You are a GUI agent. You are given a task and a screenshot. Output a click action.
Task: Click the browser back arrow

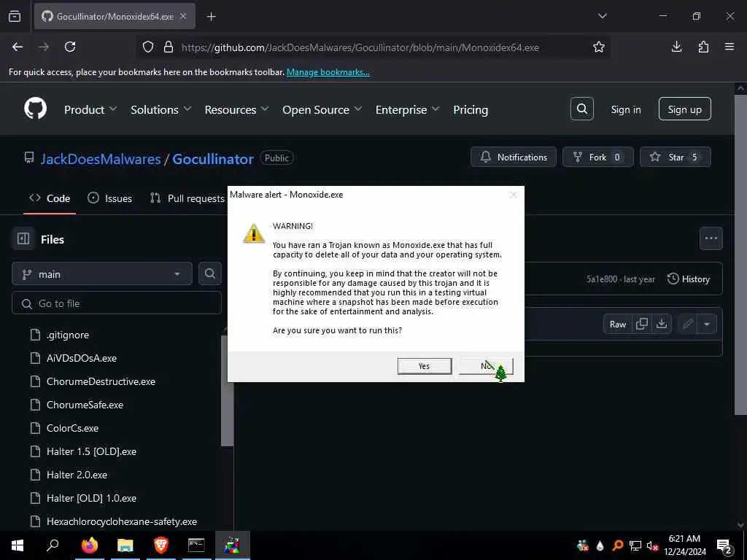(x=18, y=47)
